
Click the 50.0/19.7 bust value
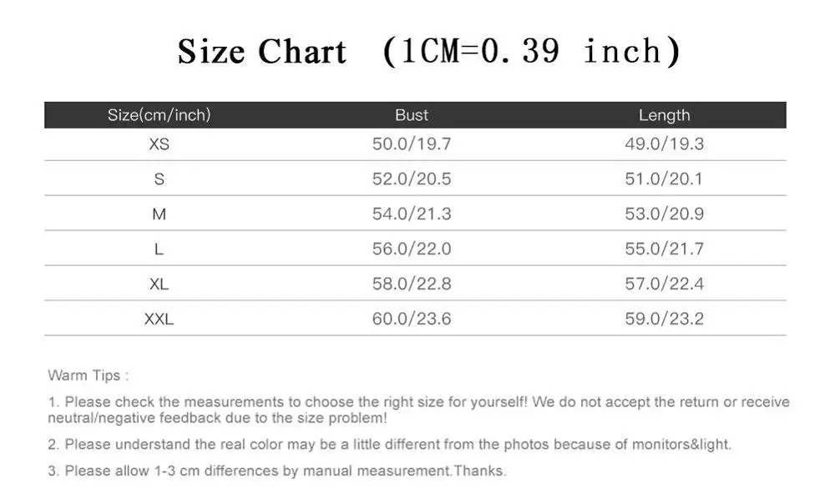(412, 144)
